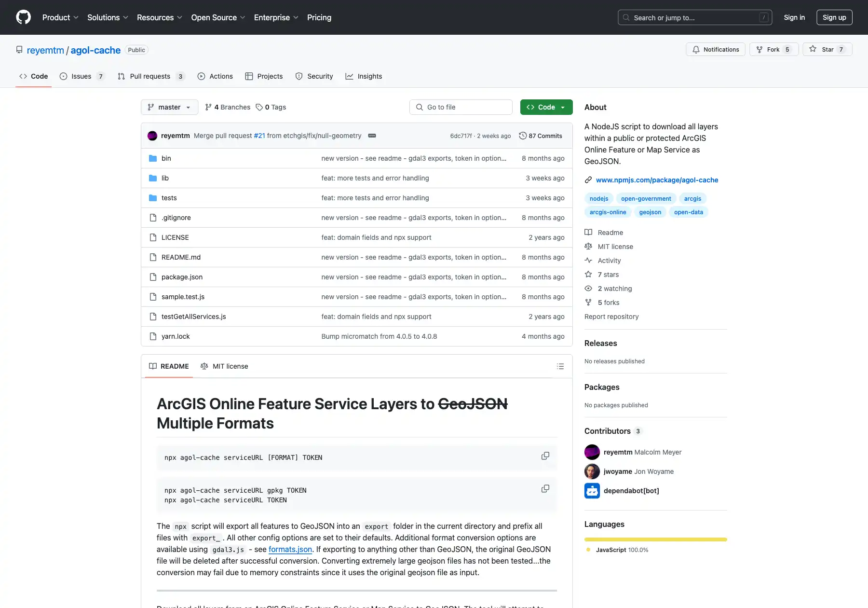Open the npmjs package link
The image size is (868, 608).
click(x=657, y=180)
